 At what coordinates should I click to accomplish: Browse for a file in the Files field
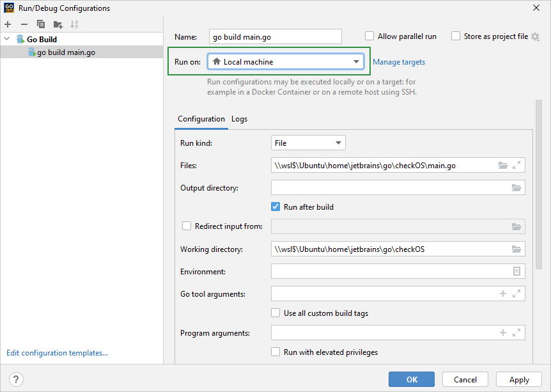503,165
